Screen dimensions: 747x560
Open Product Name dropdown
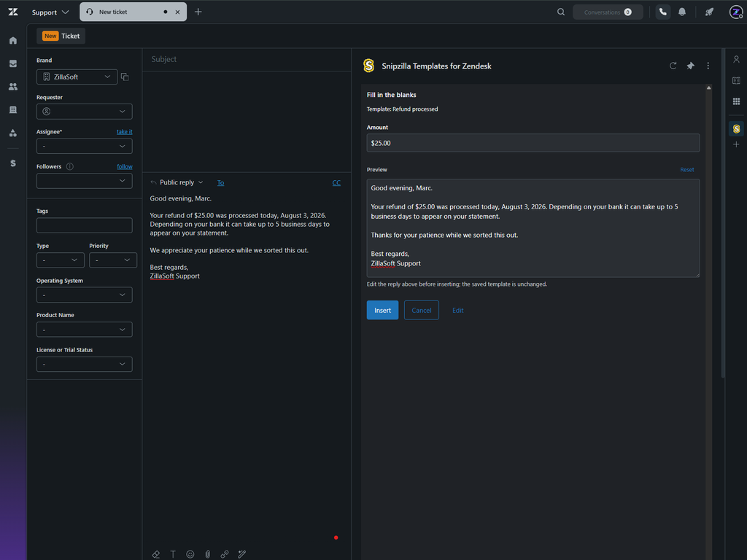coord(85,330)
